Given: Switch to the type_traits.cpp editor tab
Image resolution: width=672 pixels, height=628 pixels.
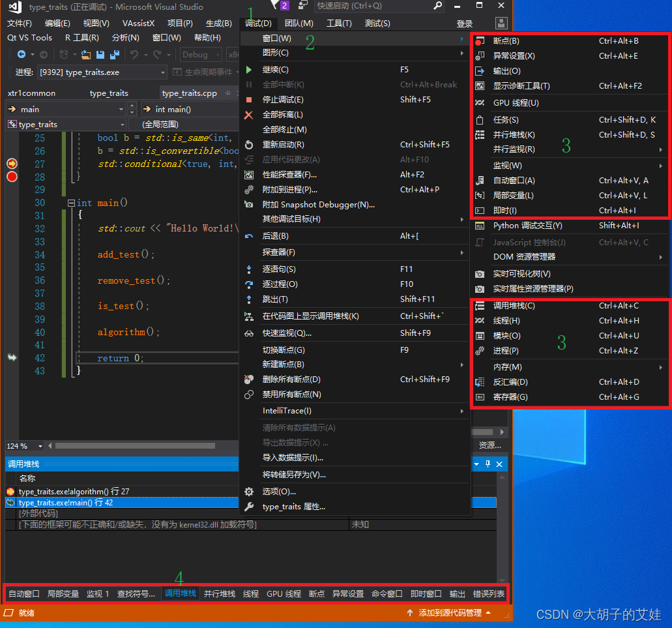Looking at the screenshot, I should click(190, 93).
